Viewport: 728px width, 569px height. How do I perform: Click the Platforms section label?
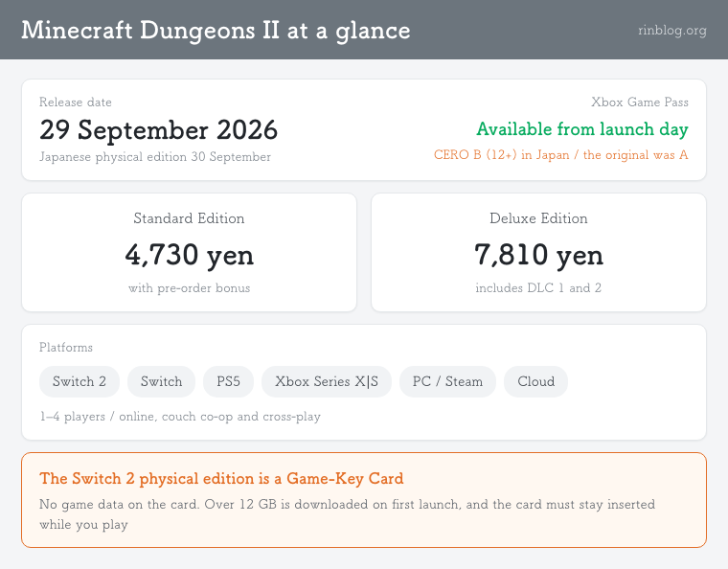(66, 348)
